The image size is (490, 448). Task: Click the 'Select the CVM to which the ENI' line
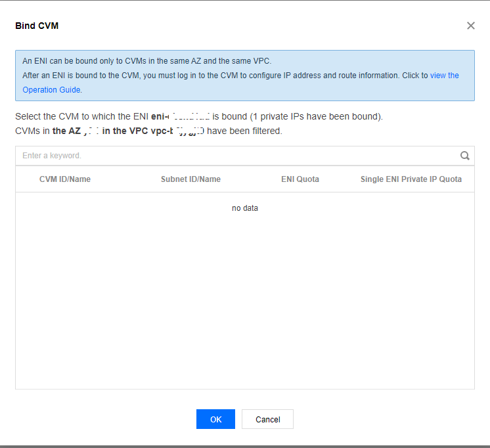click(x=199, y=116)
